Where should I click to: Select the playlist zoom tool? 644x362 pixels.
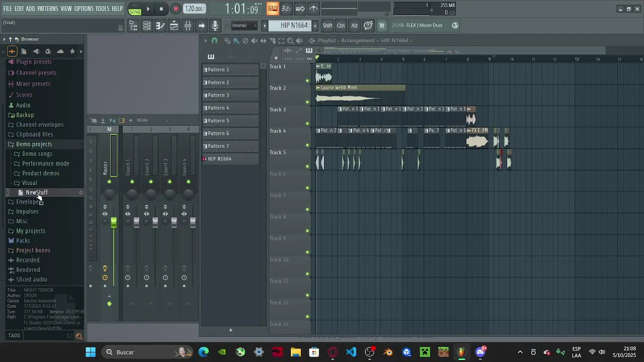pyautogui.click(x=290, y=41)
